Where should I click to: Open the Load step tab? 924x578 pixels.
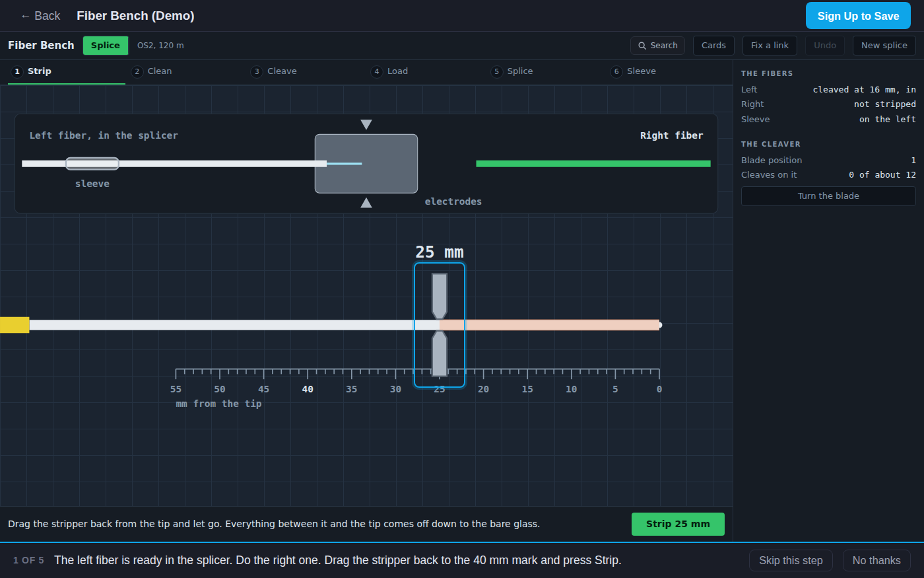[426, 71]
